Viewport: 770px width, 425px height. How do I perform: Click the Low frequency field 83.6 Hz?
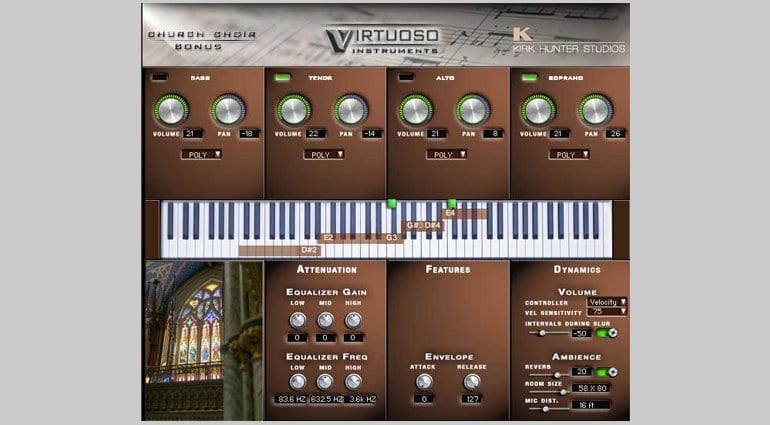coord(292,399)
